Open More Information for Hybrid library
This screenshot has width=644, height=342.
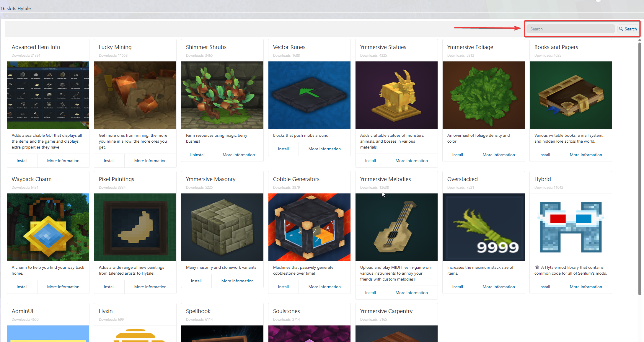586,287
